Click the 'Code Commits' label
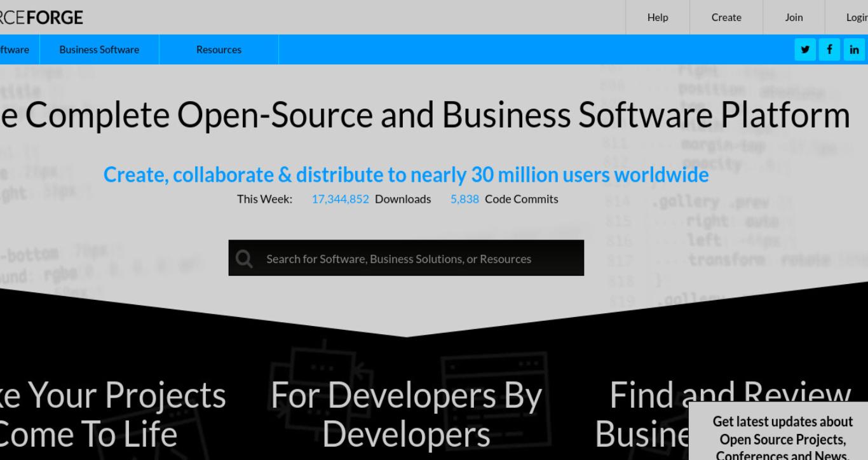The width and height of the screenshot is (868, 460). pos(522,199)
